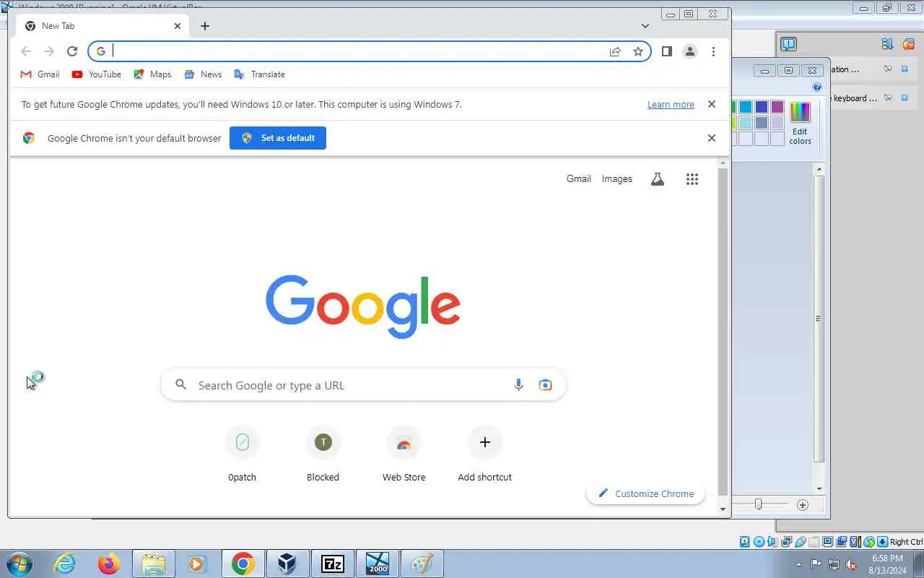Click VirtualBox display status icon
The image size is (924, 578).
pos(828,542)
